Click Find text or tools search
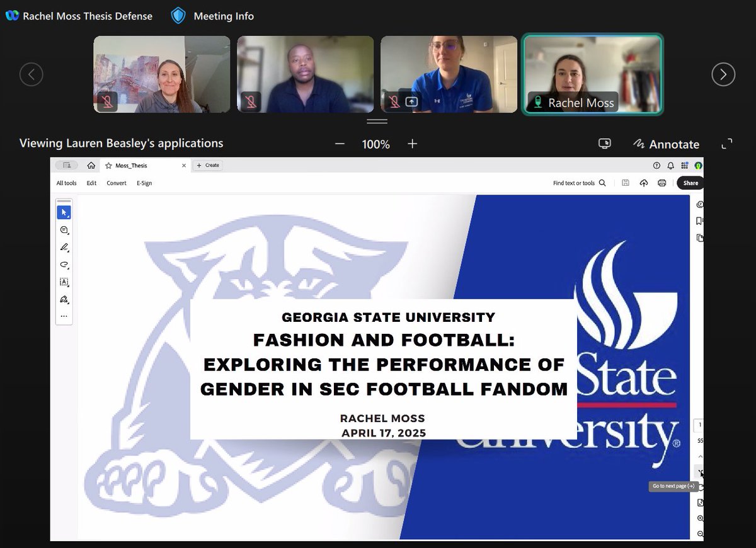Screen dimensions: 756x548 [580, 183]
